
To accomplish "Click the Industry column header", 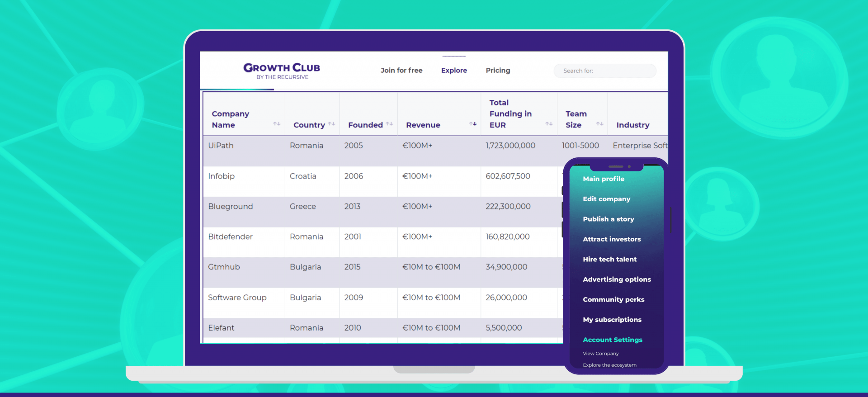I will 633,125.
